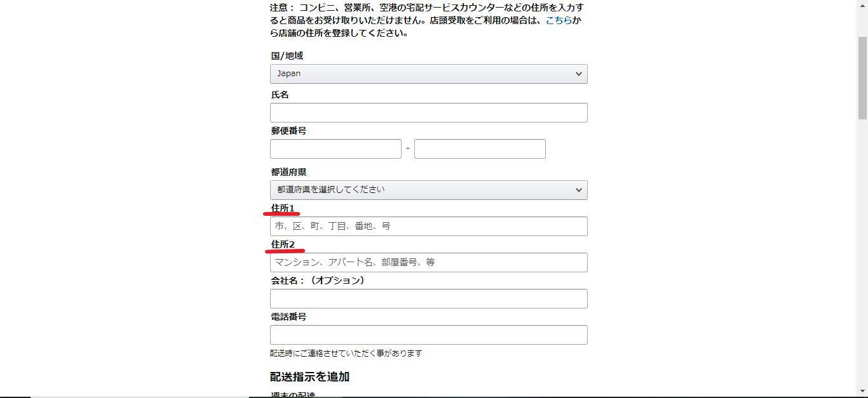868x398 pixels.
Task: Click the 氏名 field label
Action: point(280,95)
